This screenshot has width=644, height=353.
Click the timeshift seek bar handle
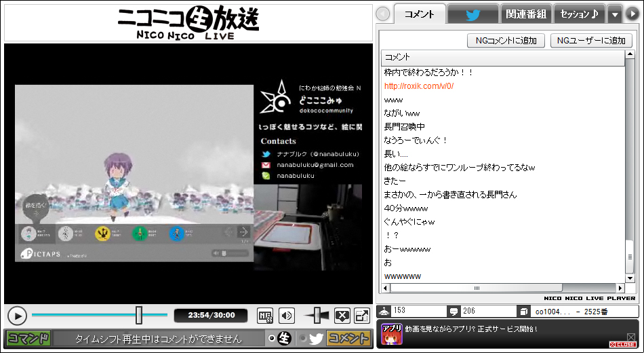[139, 315]
